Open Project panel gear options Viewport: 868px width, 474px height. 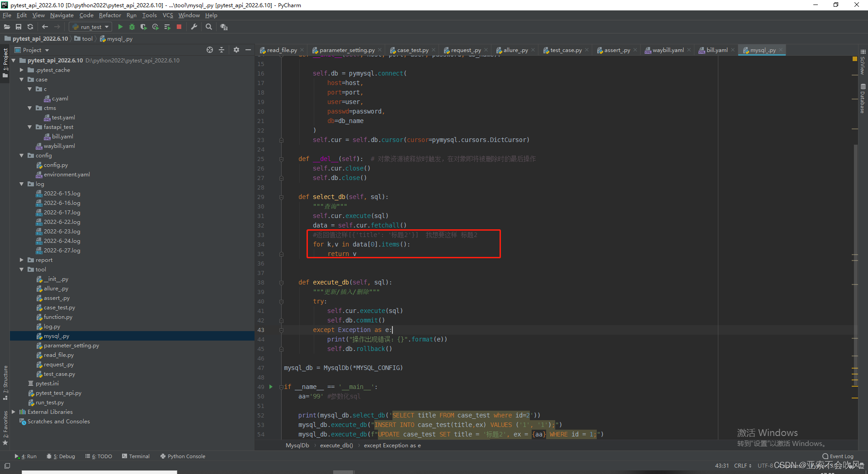236,50
